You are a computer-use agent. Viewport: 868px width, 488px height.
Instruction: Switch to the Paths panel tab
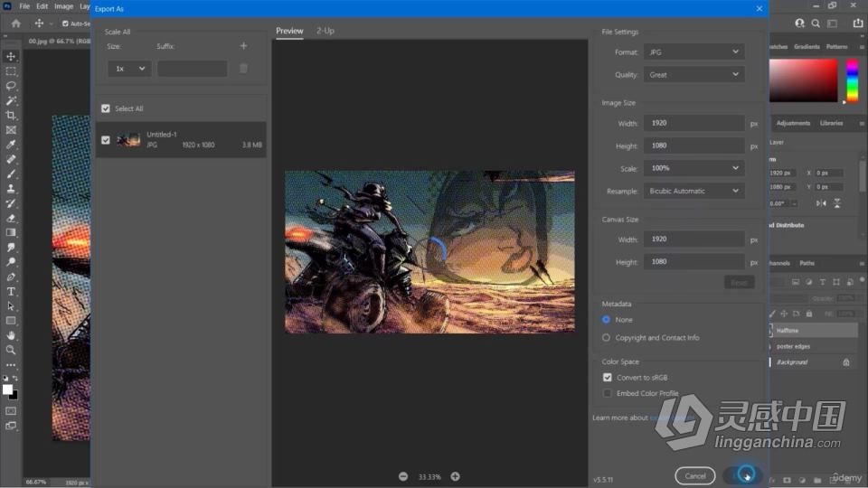807,263
